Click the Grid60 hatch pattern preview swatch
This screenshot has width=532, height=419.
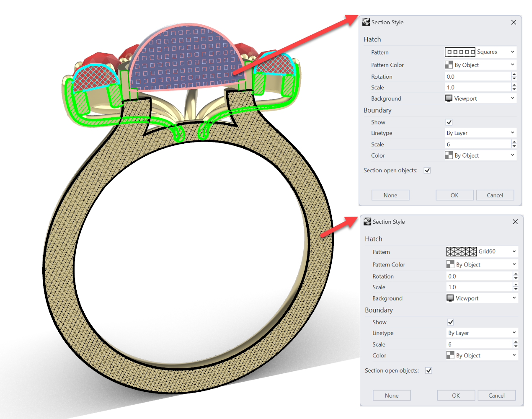[x=461, y=251]
